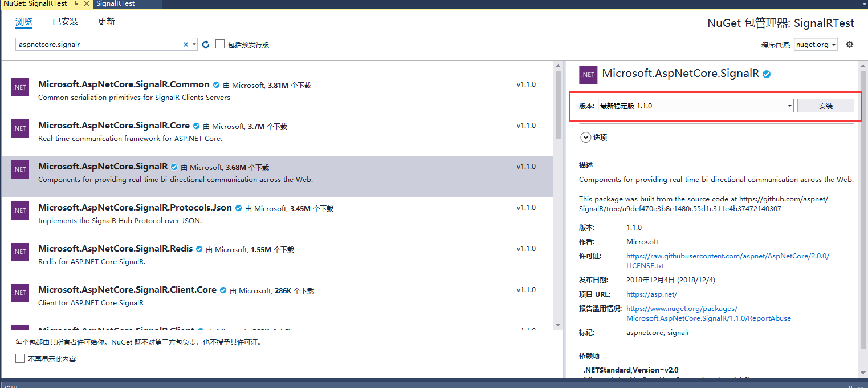
Task: Click the 3.81M 个下载 download count
Action: point(290,86)
